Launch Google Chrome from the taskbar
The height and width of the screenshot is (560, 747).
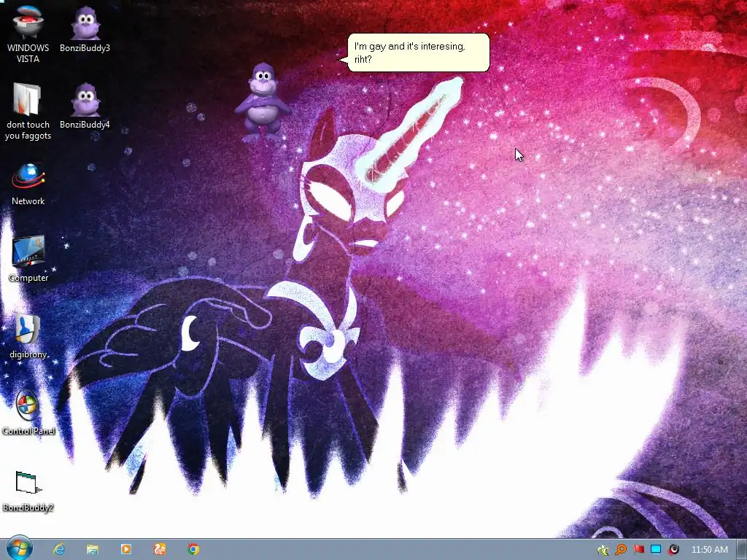(x=193, y=550)
